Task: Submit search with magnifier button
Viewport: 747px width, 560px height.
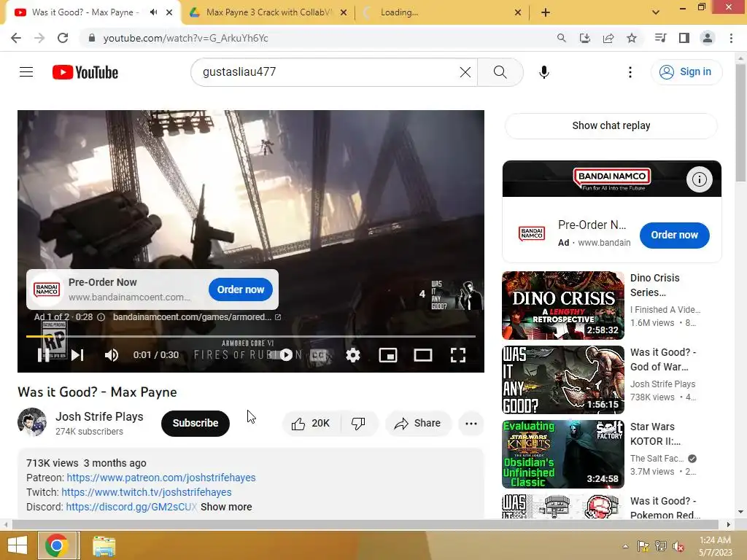Action: (x=500, y=72)
